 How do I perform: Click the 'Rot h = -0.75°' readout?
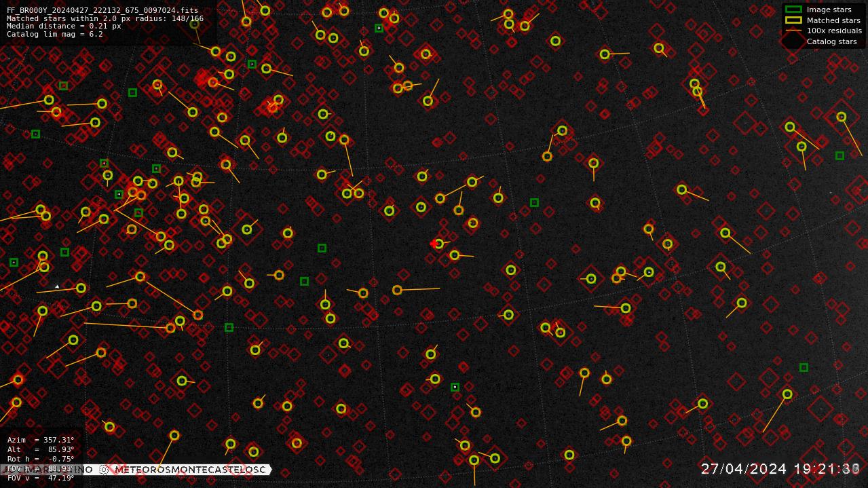point(41,459)
